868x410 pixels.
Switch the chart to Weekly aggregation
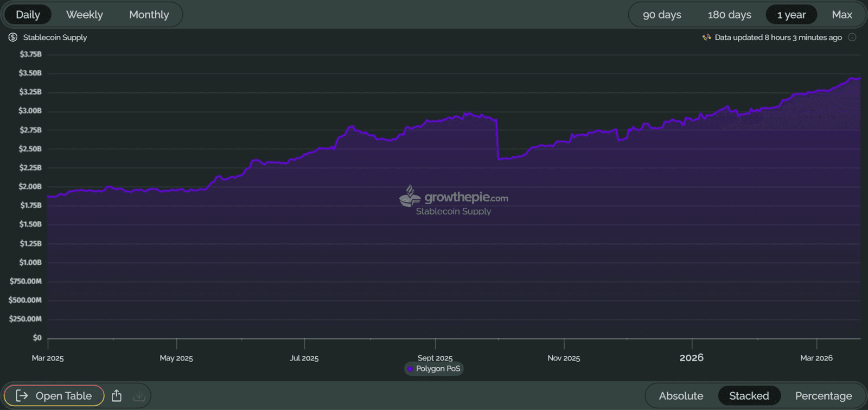pos(84,15)
